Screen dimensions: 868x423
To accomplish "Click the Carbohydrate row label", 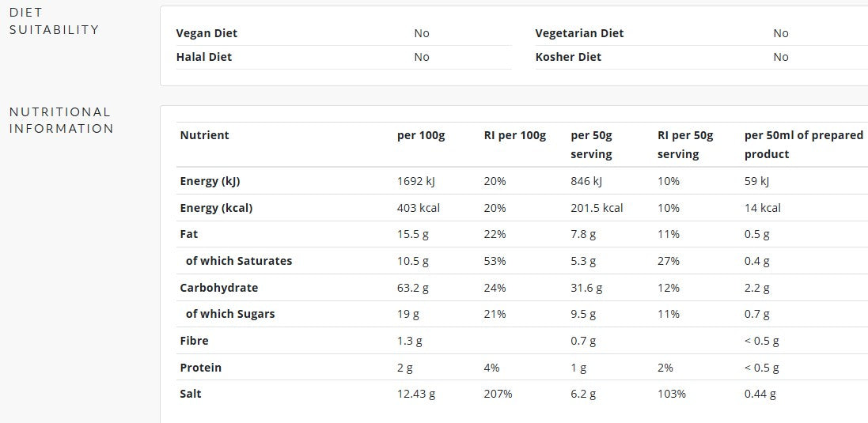I will coord(218,288).
